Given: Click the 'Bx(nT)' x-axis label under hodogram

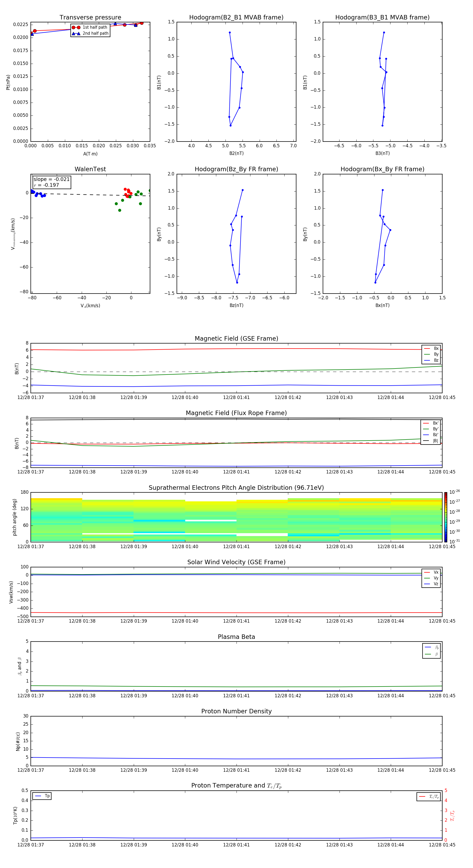Looking at the screenshot, I should point(382,305).
